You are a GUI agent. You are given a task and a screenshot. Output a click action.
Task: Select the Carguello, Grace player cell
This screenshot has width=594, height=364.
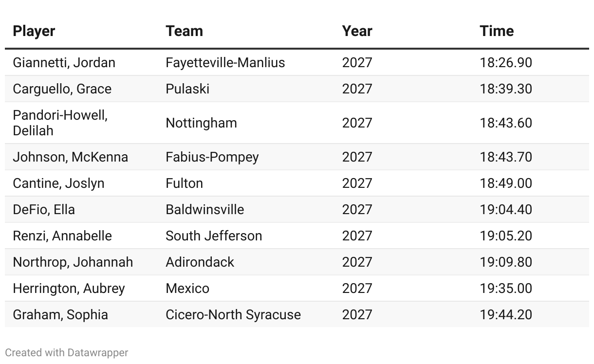pyautogui.click(x=62, y=89)
